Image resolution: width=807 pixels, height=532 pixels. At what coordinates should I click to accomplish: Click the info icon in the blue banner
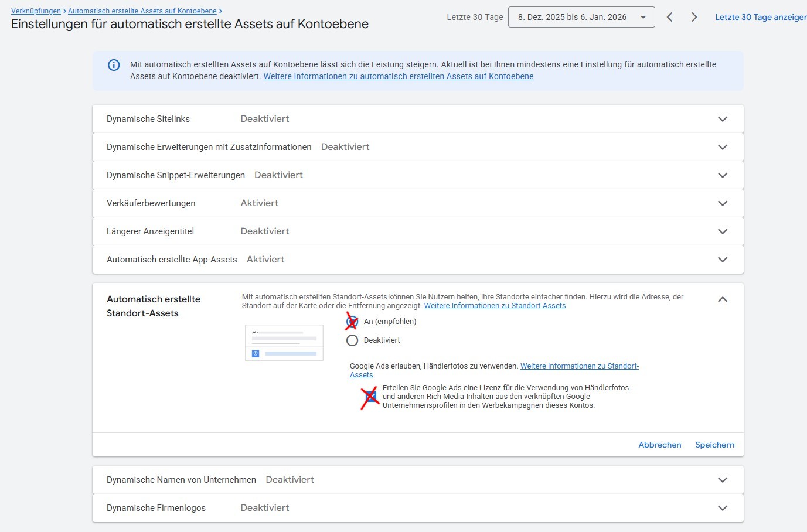point(114,65)
